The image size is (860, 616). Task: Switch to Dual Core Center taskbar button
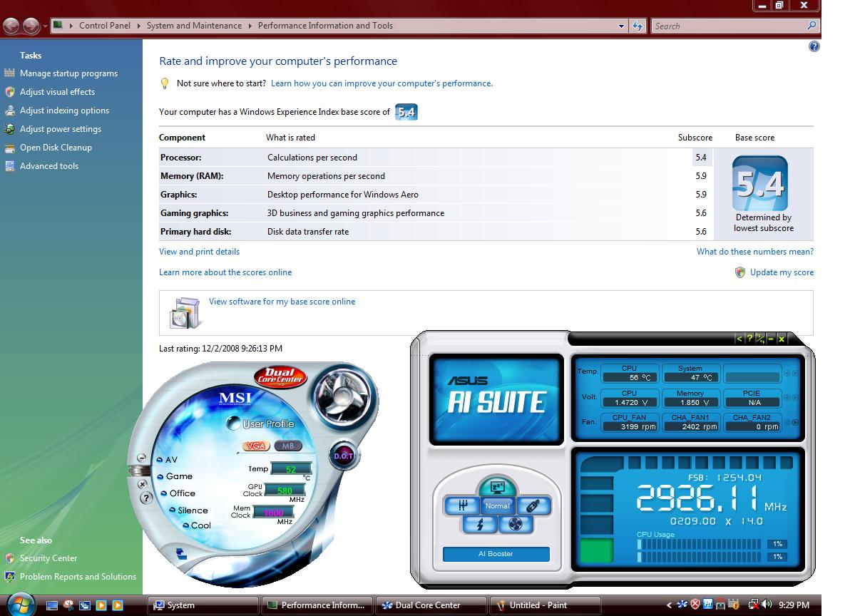(431, 605)
